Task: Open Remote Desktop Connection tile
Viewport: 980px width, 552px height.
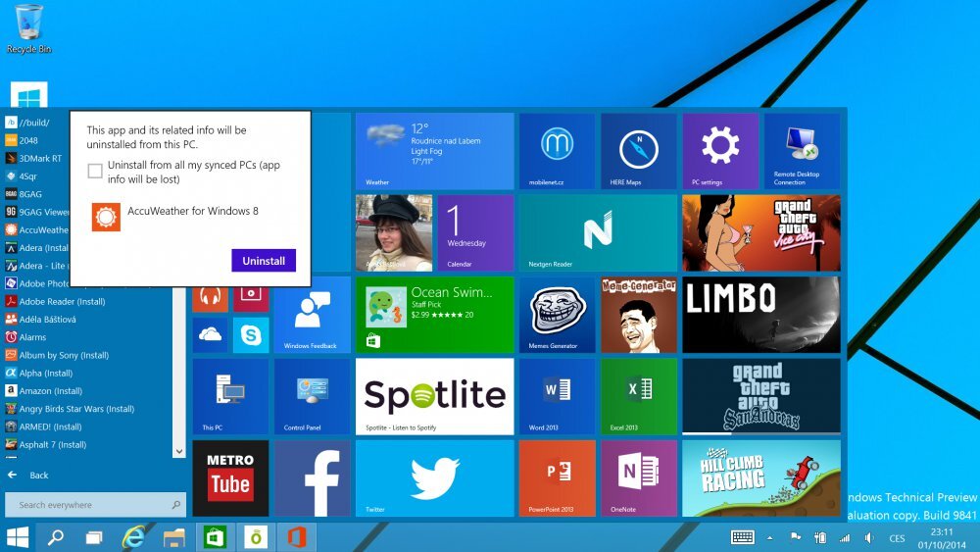Action: [x=802, y=151]
